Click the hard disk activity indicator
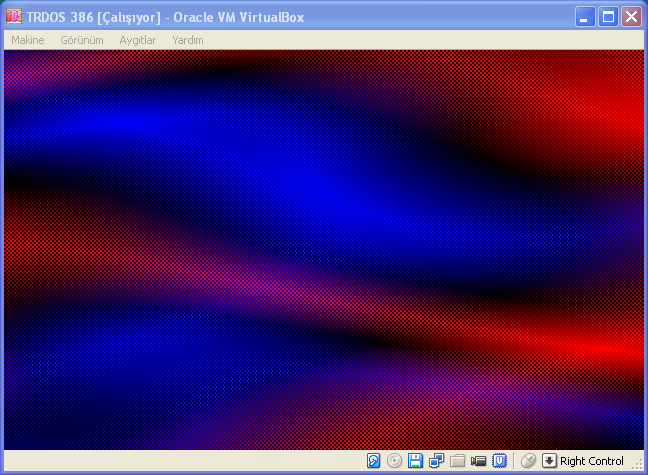 (x=374, y=461)
